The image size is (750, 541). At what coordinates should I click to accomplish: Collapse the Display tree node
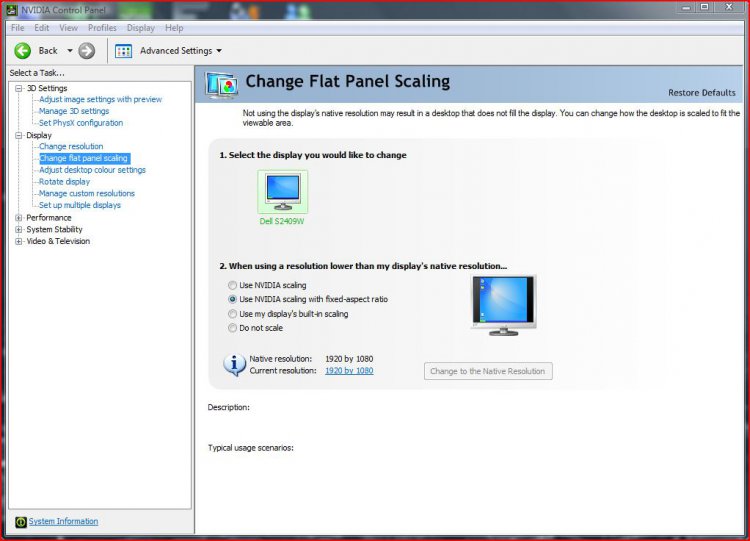[19, 135]
